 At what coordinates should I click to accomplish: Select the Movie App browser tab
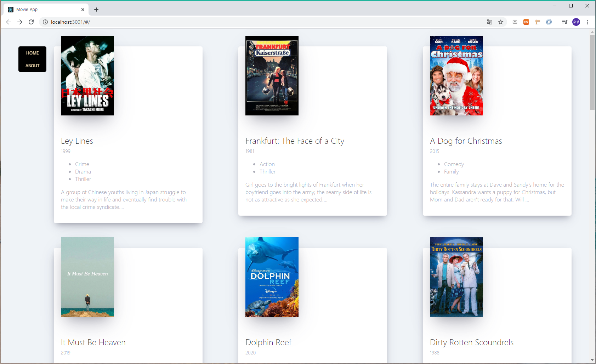[x=46, y=10]
